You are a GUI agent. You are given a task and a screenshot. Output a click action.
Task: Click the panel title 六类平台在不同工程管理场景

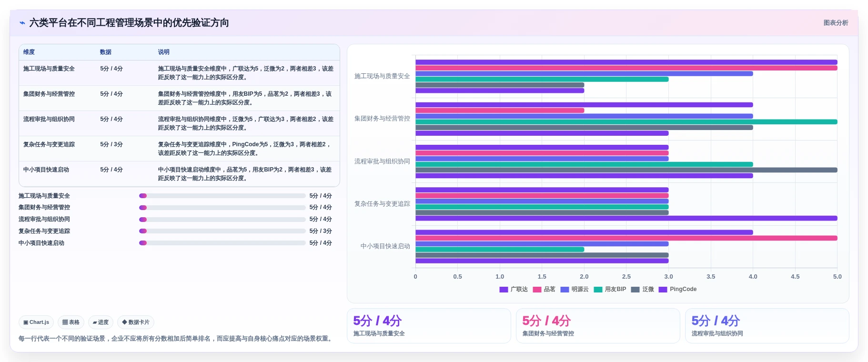[x=129, y=23]
